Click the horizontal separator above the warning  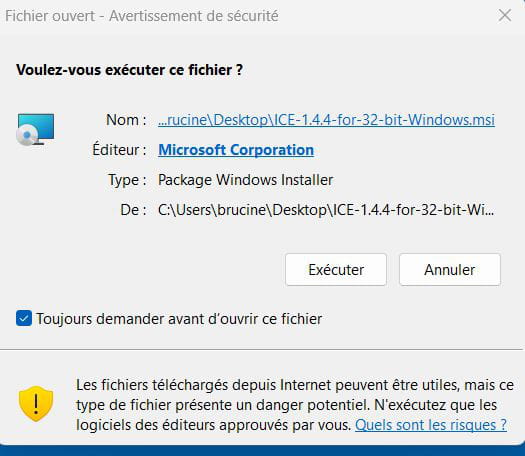pyautogui.click(x=261, y=349)
